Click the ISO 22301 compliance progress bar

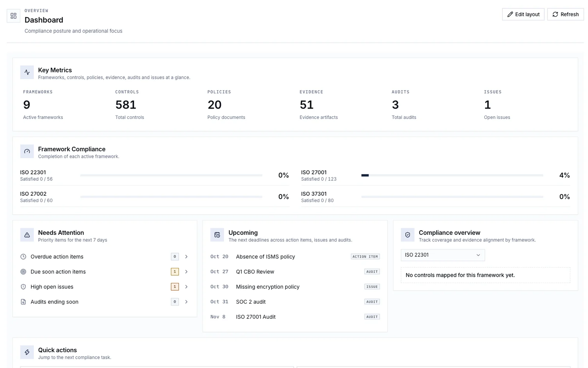pyautogui.click(x=171, y=176)
